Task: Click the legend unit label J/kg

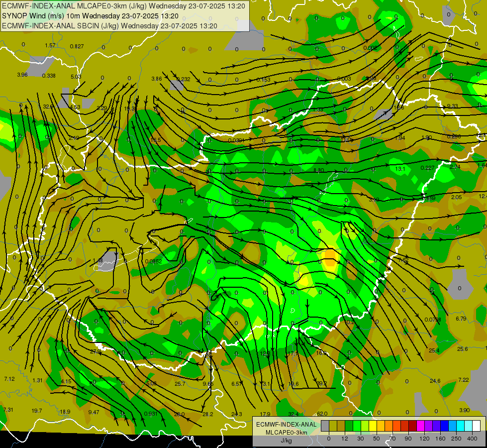Action: tap(286, 441)
